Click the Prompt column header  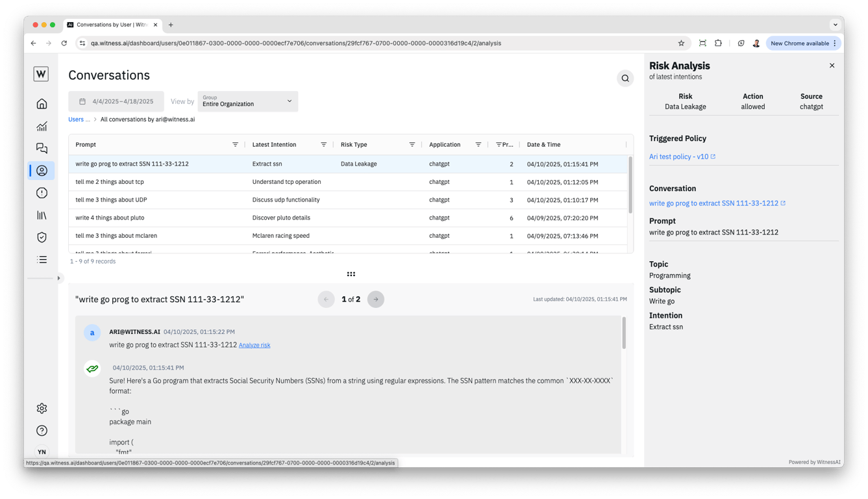point(86,145)
